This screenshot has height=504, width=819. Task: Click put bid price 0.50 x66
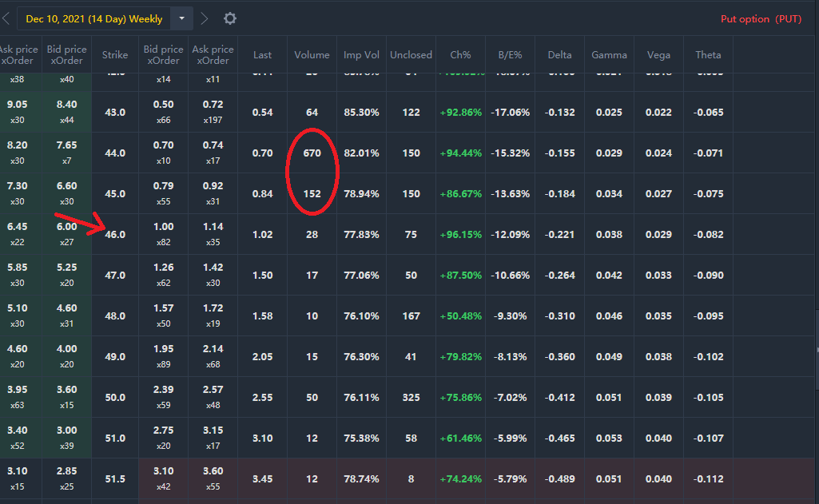click(x=164, y=113)
